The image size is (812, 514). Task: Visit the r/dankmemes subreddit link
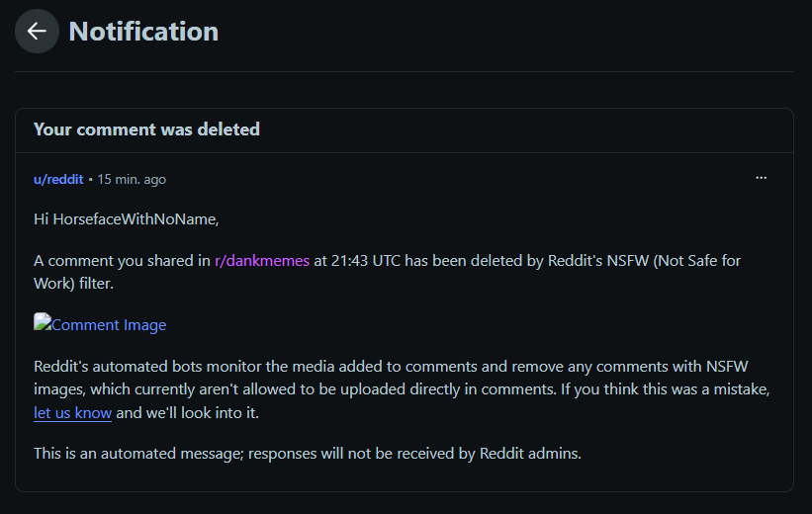coord(262,260)
